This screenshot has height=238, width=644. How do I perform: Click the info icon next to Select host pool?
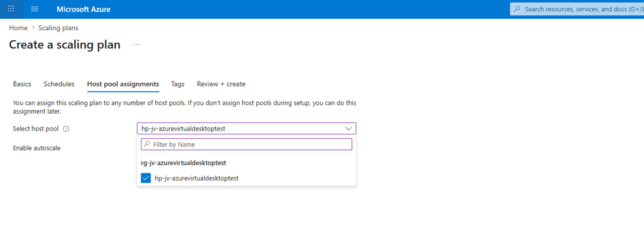tap(67, 129)
